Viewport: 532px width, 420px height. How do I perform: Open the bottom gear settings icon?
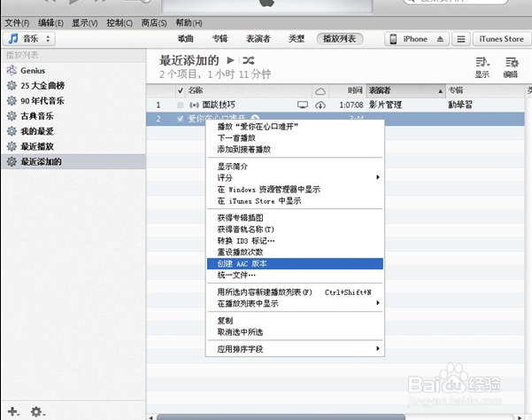[x=37, y=411]
